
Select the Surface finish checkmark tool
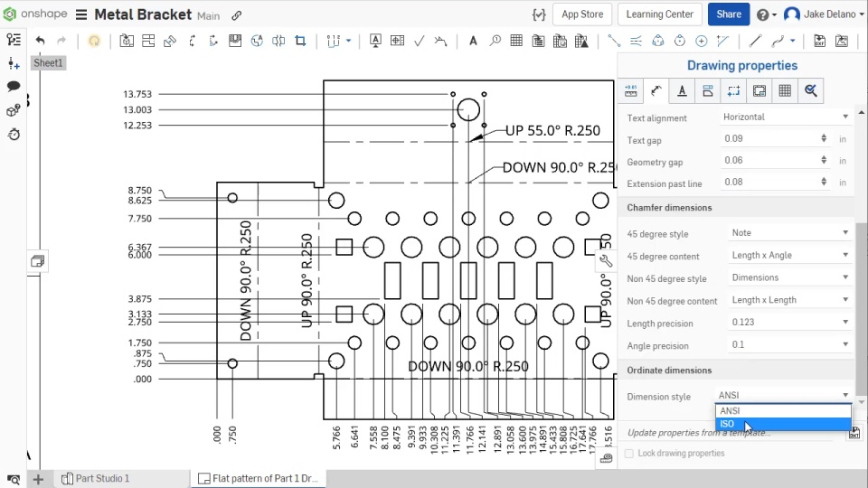[x=419, y=41]
